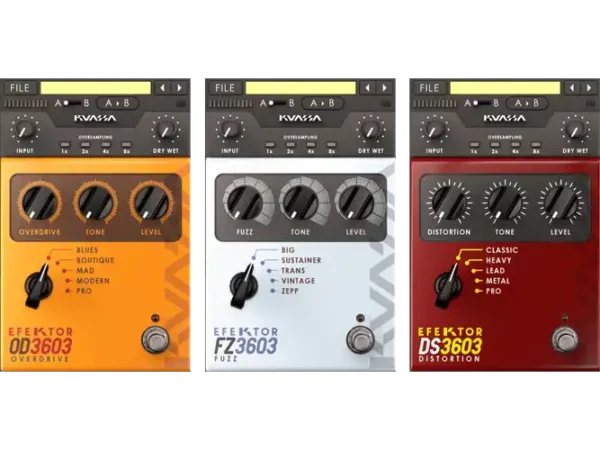Screen dimensions: 600x450
Task: Go to previous preset on OD3603 pedal
Action: click(x=163, y=88)
